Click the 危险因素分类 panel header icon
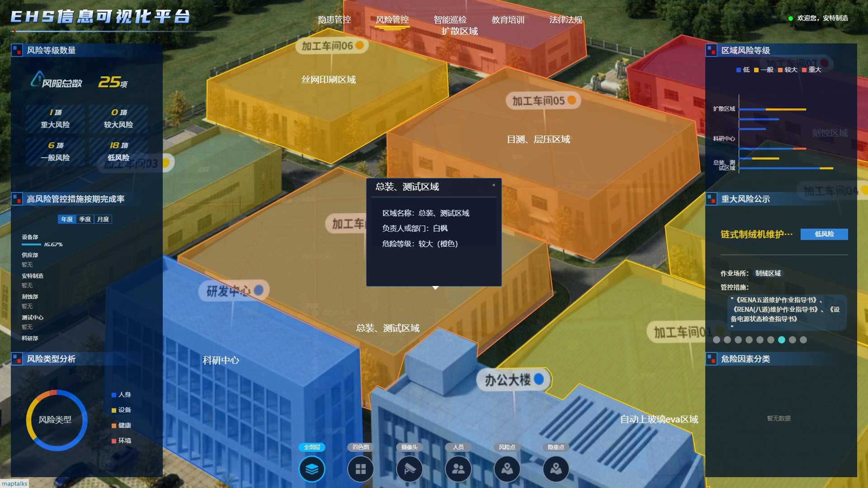 point(711,359)
